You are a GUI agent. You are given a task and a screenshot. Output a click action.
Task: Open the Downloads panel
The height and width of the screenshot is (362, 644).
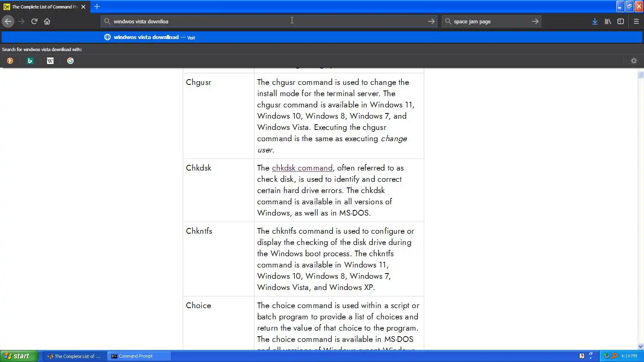[x=594, y=21]
